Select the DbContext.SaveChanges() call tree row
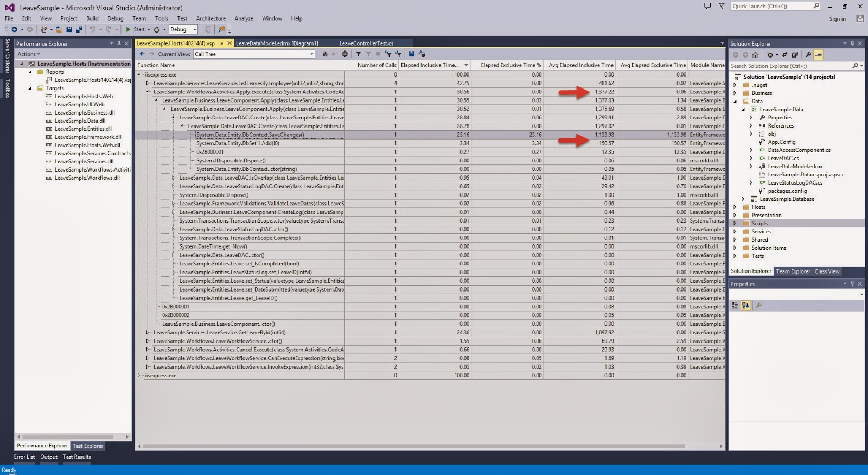Screen dimensions: 868x475 click(x=429, y=135)
